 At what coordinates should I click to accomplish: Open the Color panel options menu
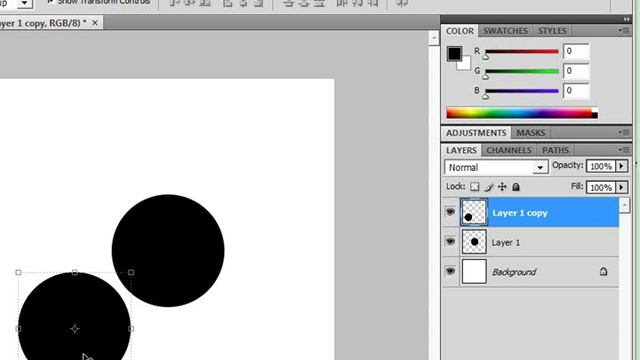pyautogui.click(x=624, y=31)
